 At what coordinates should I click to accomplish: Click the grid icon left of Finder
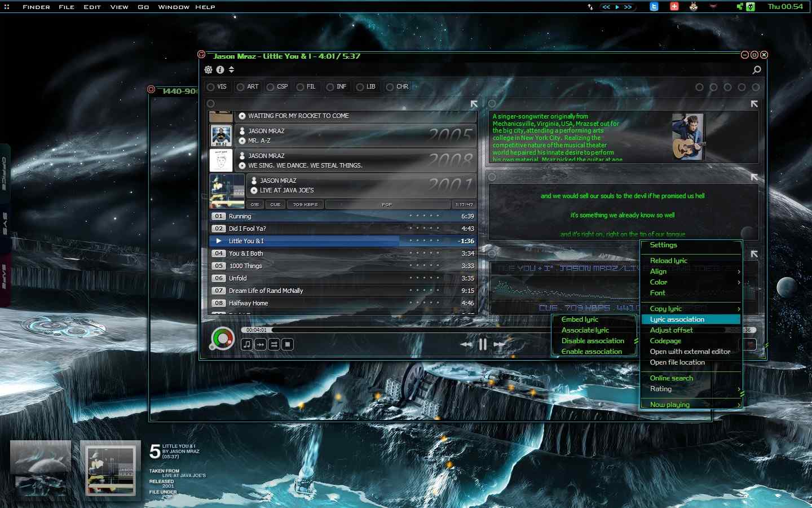7,7
